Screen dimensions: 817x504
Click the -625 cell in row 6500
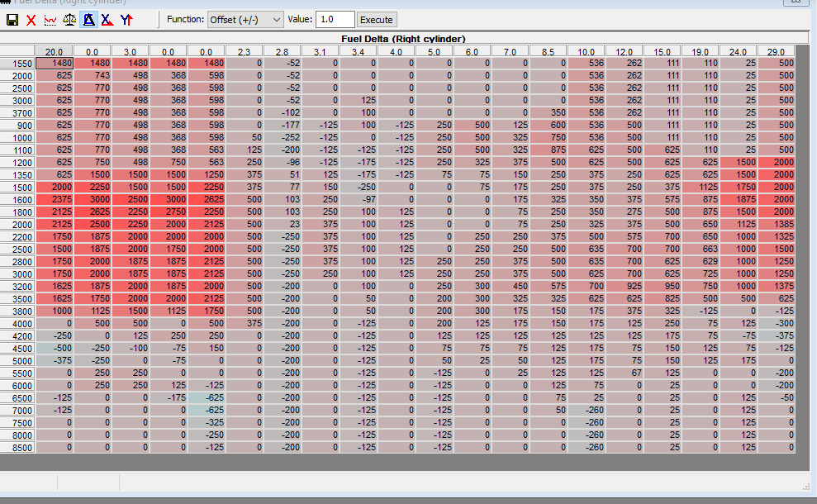click(207, 397)
